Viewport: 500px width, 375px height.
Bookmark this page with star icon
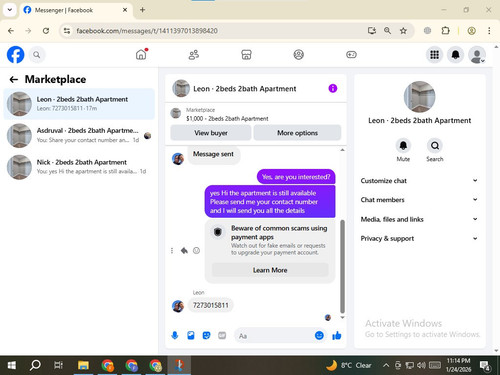[x=403, y=31]
